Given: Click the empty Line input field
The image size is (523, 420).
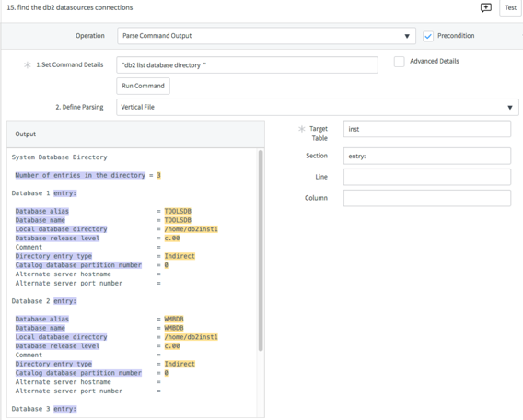Looking at the screenshot, I should [x=427, y=177].
